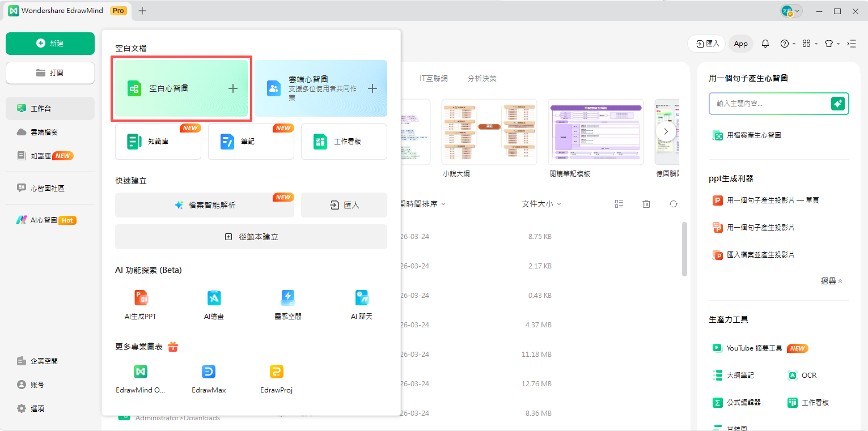Open EdrawProj from the professional charts section
Image resolution: width=868 pixels, height=431 pixels.
click(x=276, y=378)
